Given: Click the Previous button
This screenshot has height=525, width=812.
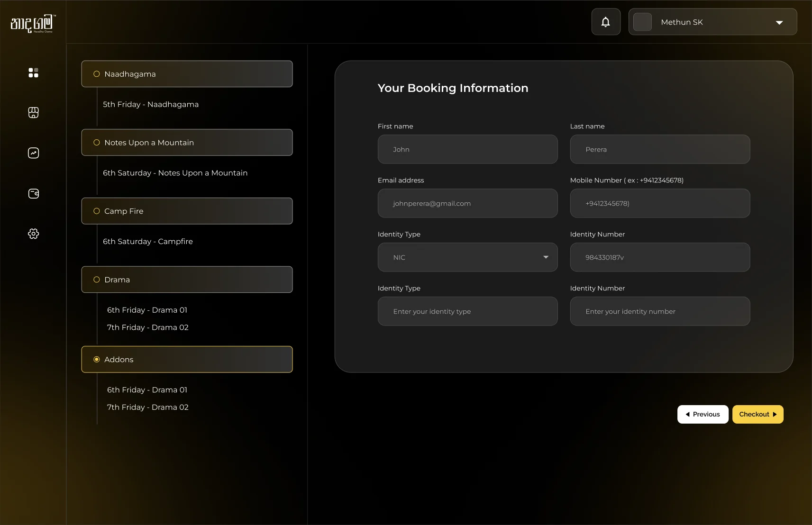Looking at the screenshot, I should pyautogui.click(x=703, y=414).
